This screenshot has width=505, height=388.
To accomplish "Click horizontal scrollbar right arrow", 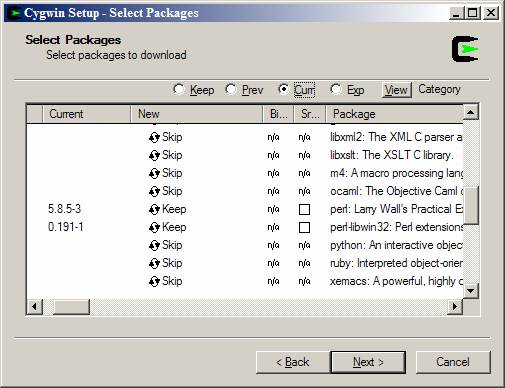I will tap(455, 306).
